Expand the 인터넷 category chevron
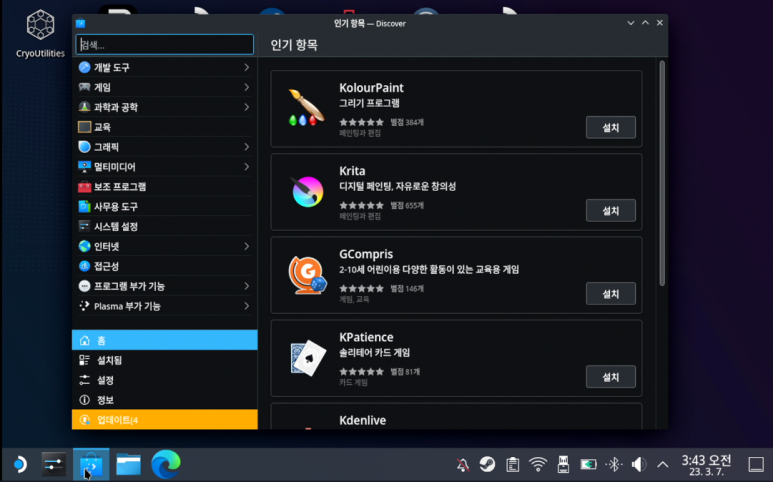 (x=246, y=246)
